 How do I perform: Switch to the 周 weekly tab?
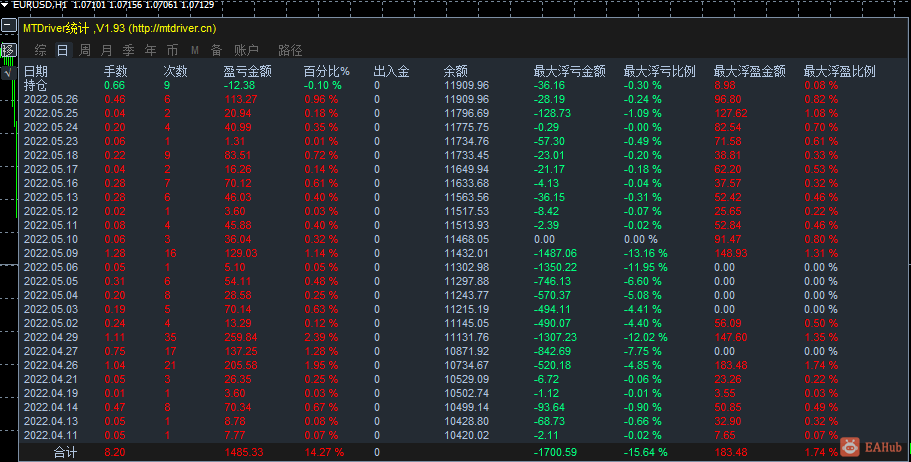85,50
